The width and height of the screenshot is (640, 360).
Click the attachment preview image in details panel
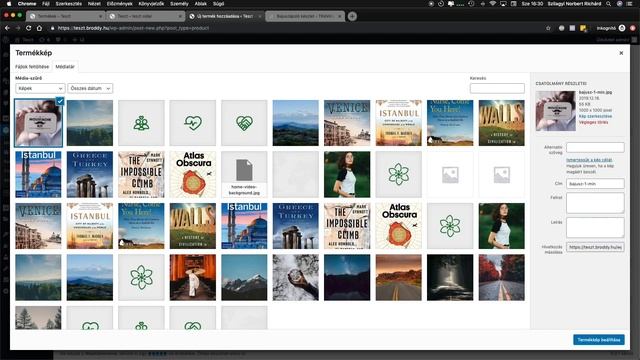tap(556, 111)
